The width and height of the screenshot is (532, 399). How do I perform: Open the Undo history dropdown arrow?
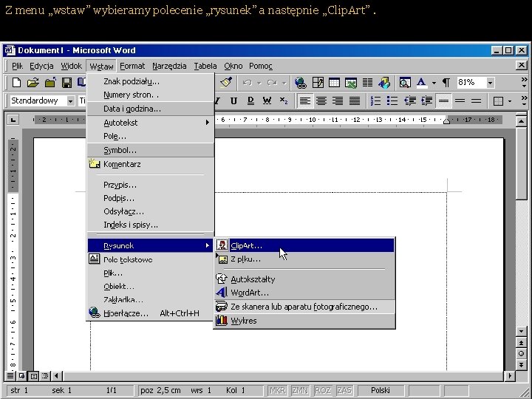259,83
